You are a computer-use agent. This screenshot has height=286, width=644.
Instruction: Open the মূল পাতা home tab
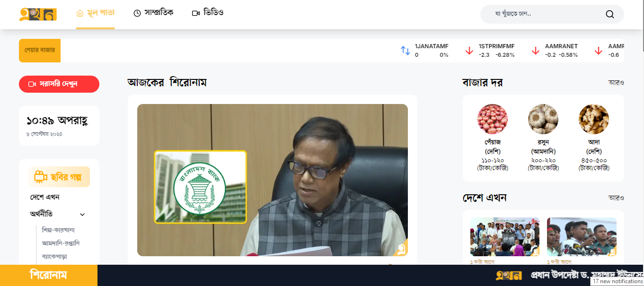click(x=95, y=13)
